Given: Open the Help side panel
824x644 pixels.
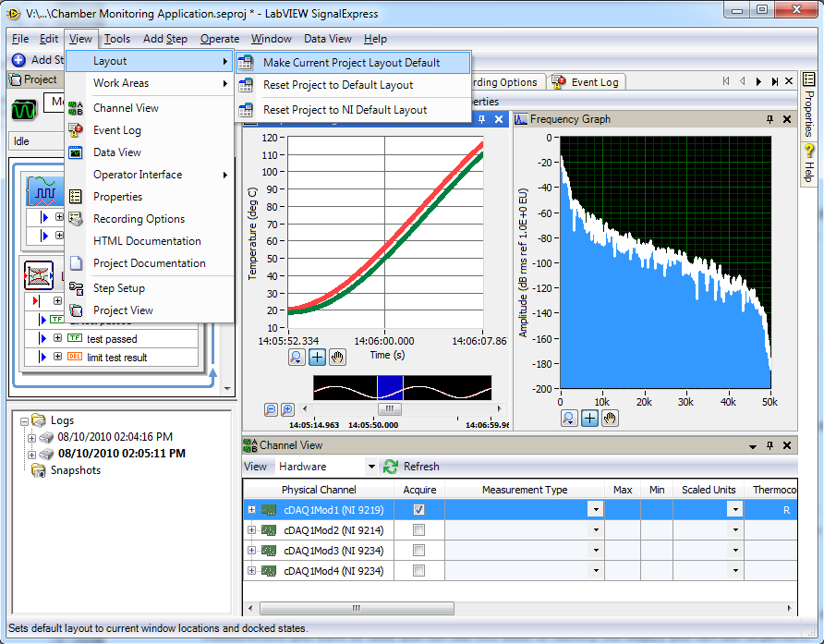Looking at the screenshot, I should click(809, 163).
